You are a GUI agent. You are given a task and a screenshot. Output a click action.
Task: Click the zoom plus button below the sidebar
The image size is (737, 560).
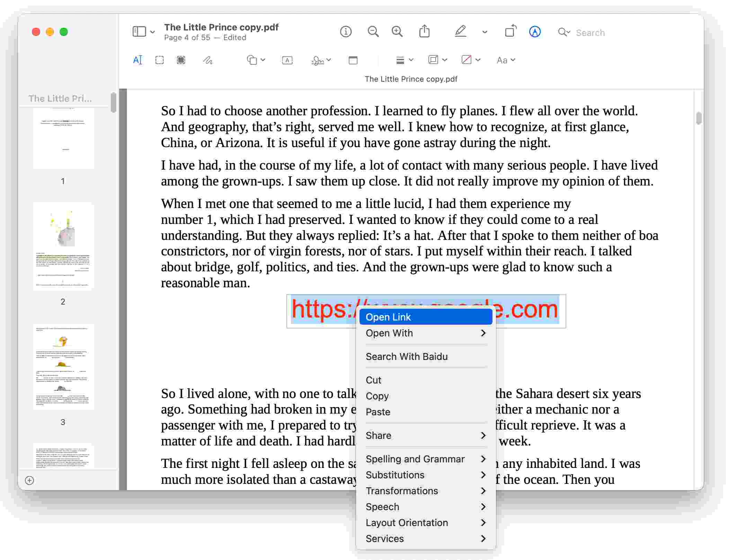click(29, 480)
